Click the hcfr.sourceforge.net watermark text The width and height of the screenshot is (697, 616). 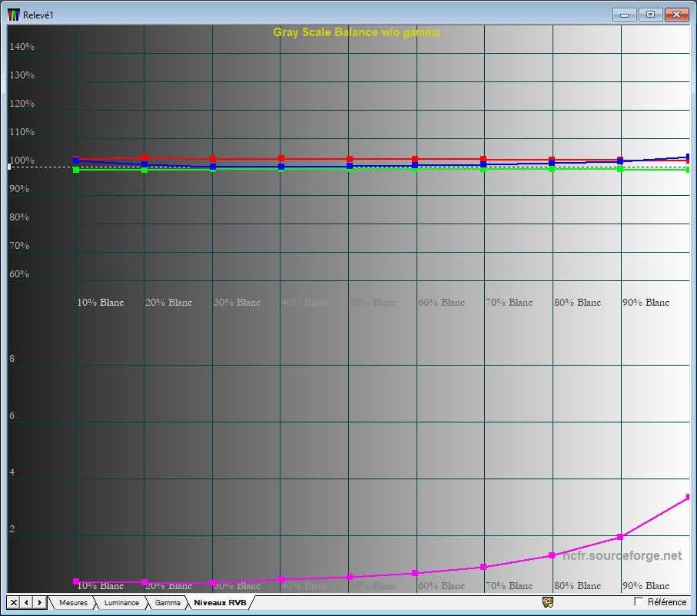click(622, 555)
